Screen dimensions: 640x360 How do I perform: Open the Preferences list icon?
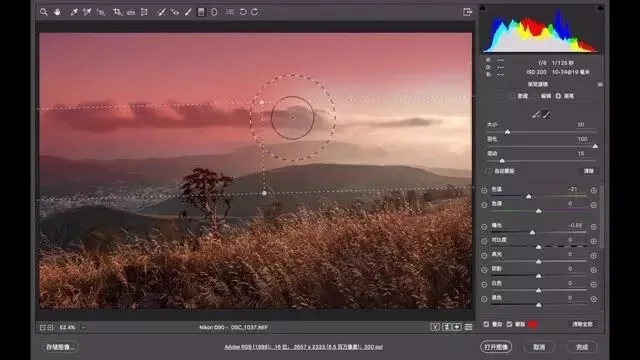tap(230, 12)
